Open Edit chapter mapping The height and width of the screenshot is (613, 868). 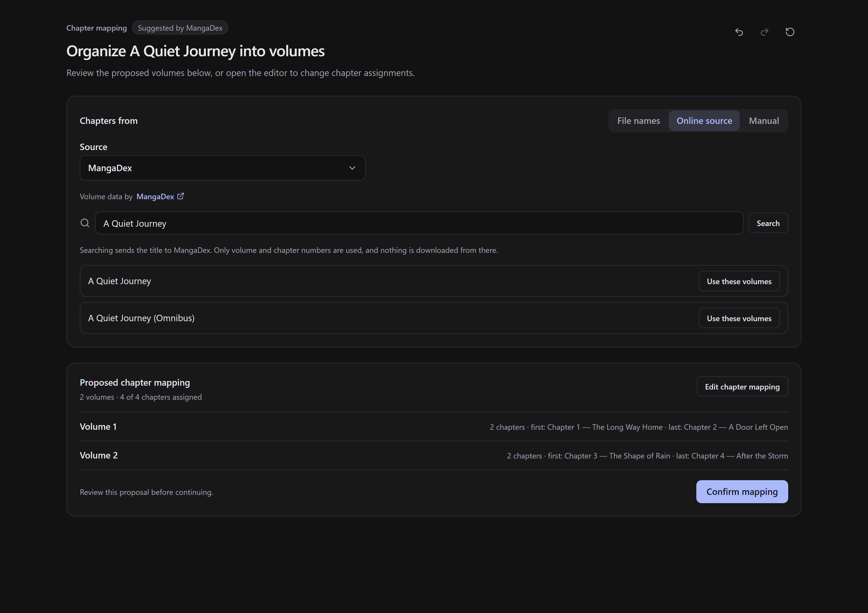pos(742,387)
